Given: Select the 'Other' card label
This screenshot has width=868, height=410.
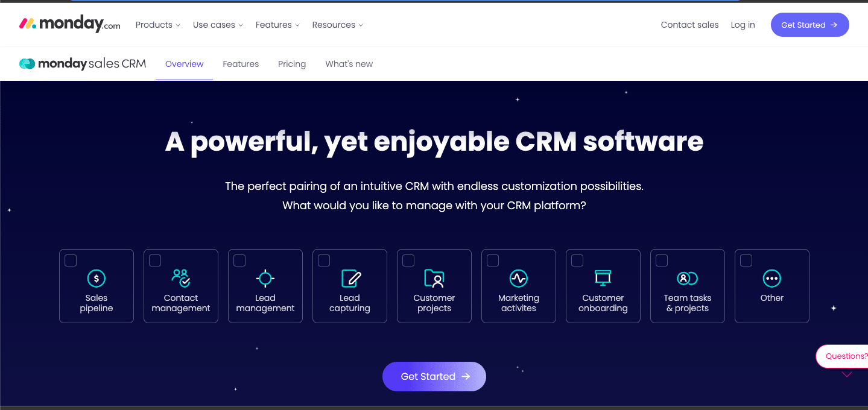Looking at the screenshot, I should 772,298.
